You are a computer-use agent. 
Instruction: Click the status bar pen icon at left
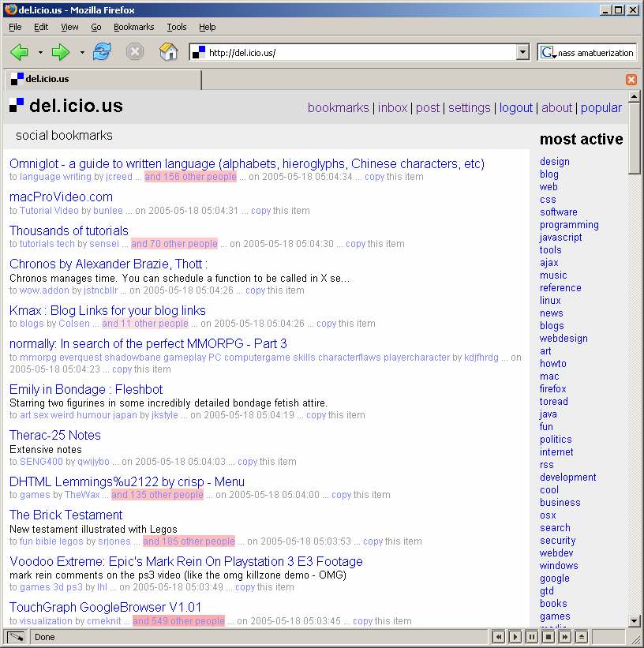pyautogui.click(x=16, y=637)
